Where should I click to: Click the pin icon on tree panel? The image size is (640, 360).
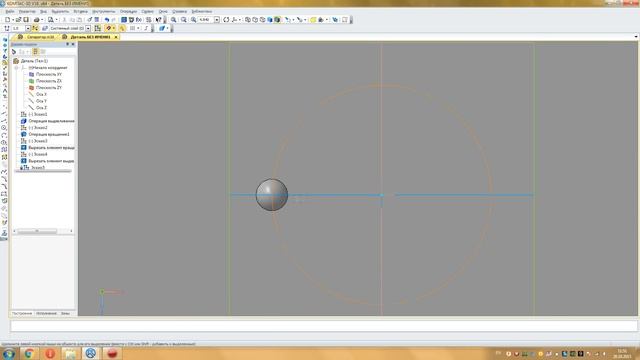coord(68,44)
